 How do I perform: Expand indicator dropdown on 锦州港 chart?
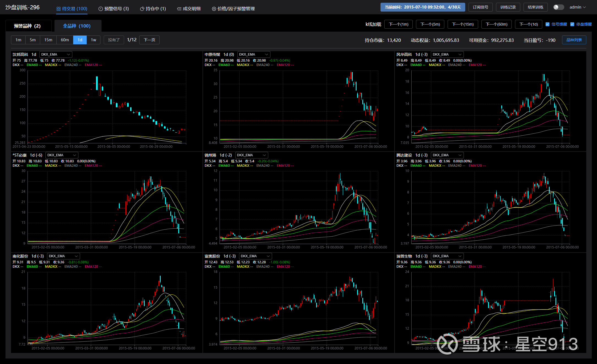pyautogui.click(x=251, y=155)
